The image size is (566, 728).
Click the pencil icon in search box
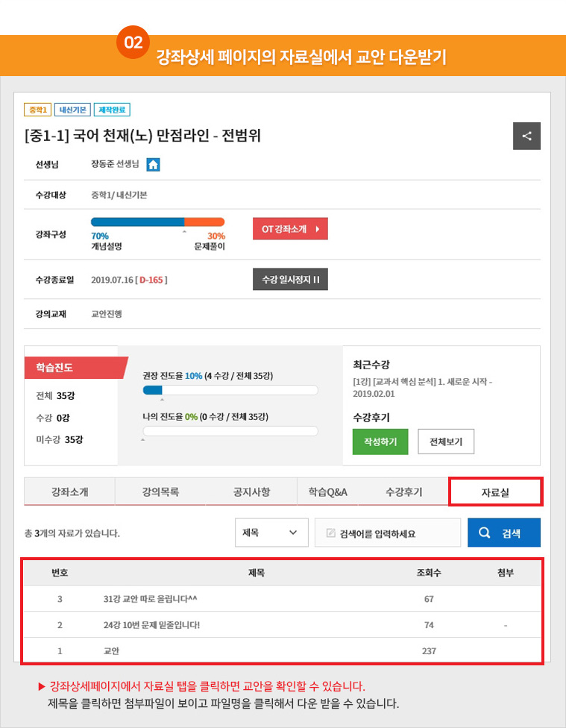click(x=330, y=533)
